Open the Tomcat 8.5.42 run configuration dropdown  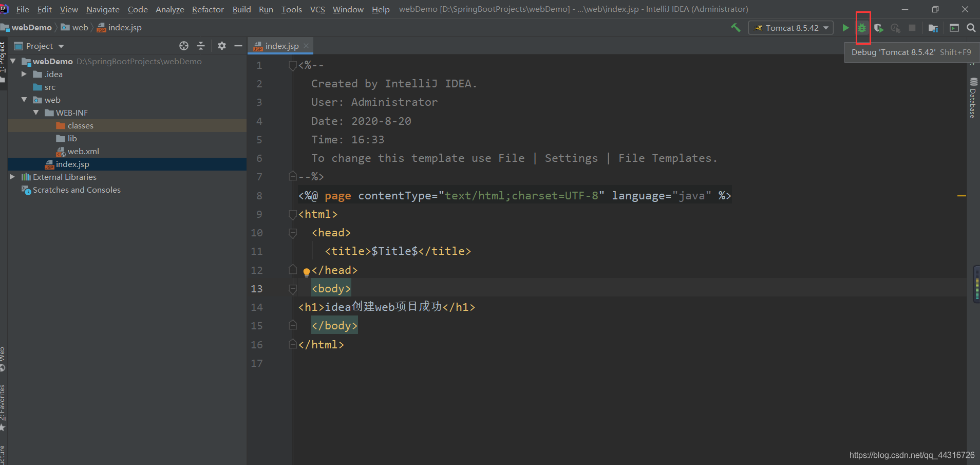[791, 28]
